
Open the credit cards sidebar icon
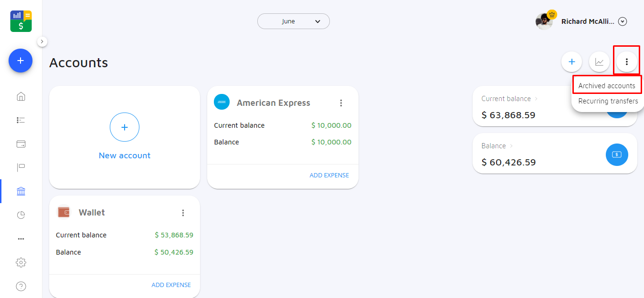(21, 144)
